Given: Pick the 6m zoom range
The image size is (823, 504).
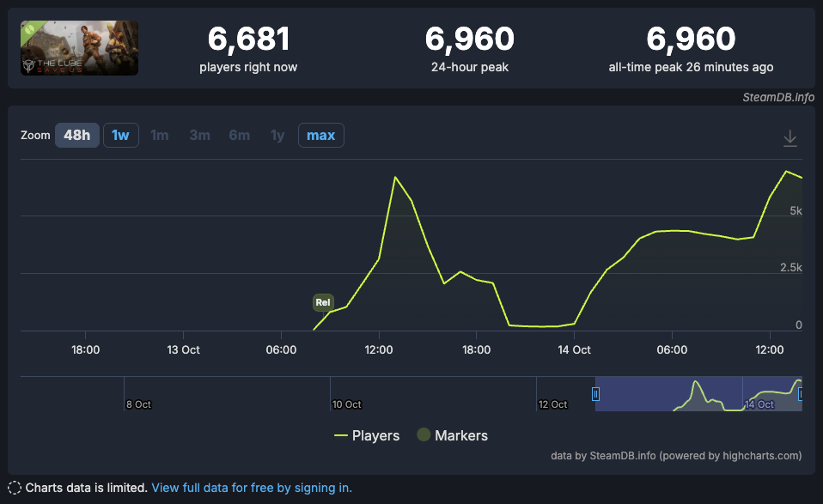Looking at the screenshot, I should [x=239, y=136].
